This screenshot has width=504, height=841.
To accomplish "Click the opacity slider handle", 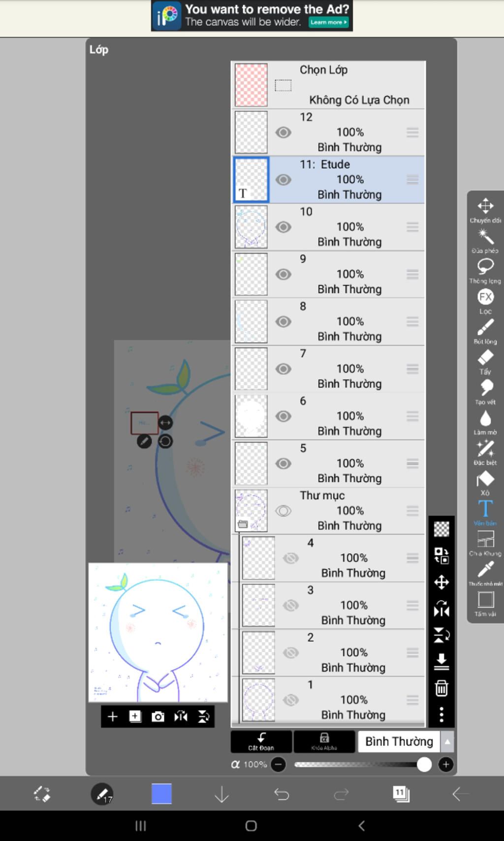I will click(x=424, y=764).
